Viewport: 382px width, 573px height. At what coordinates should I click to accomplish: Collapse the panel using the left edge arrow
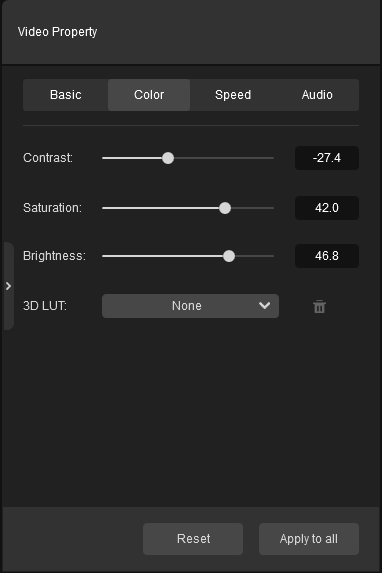pos(8,286)
